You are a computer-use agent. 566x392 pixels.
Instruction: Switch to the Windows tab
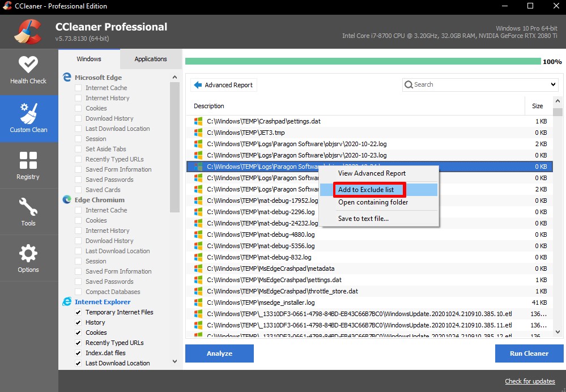pyautogui.click(x=89, y=59)
